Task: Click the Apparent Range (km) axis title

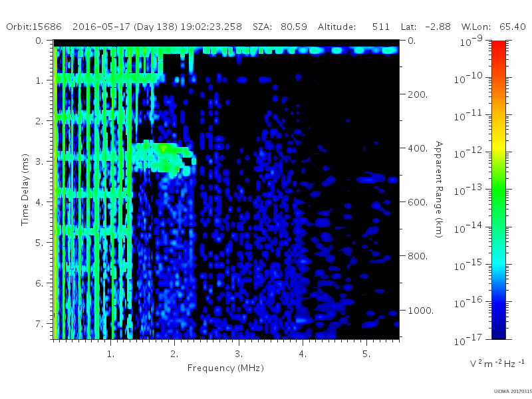Action: pyautogui.click(x=439, y=190)
